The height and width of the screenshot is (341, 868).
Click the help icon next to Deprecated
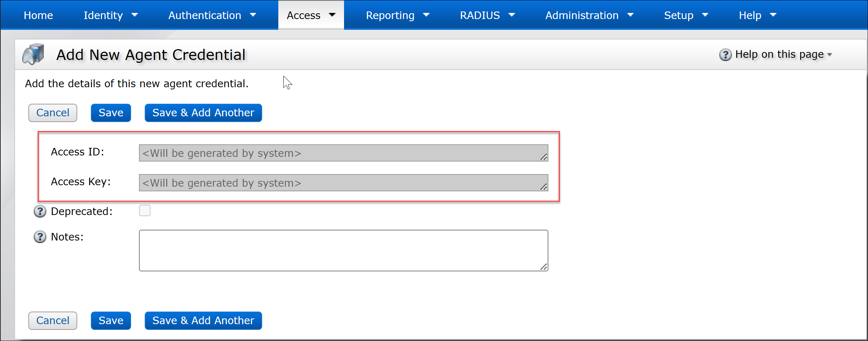(x=40, y=211)
